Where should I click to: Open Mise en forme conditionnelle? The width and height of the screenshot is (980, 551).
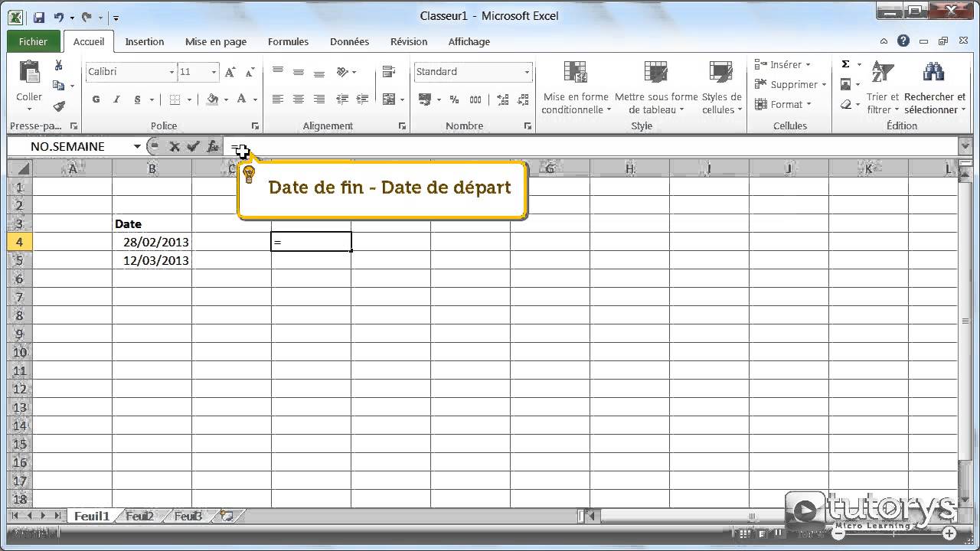tap(576, 87)
